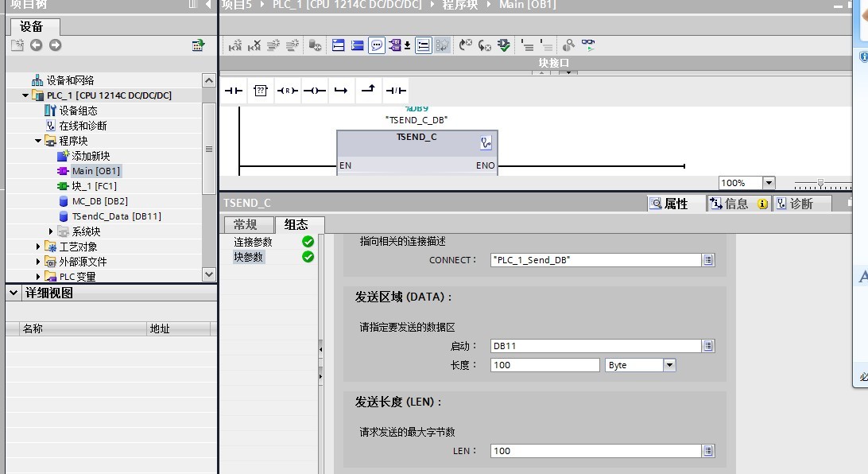Click the CONNECT field browse button

(708, 260)
